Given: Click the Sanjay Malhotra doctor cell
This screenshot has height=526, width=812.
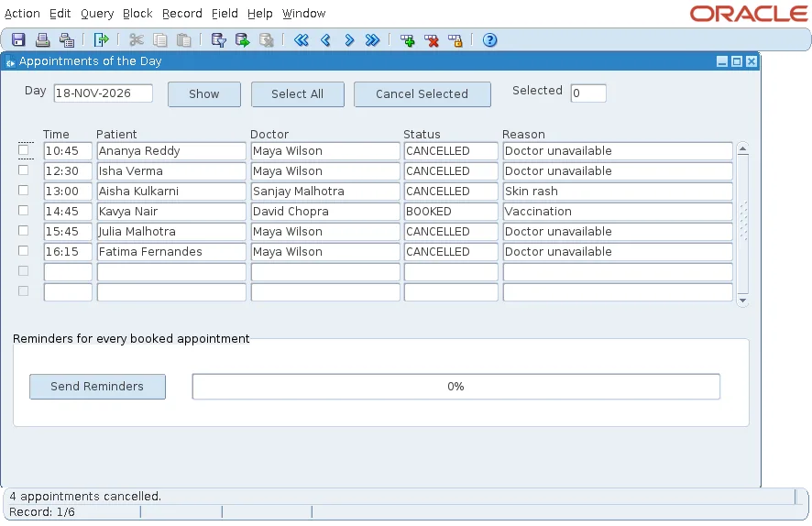Looking at the screenshot, I should (x=325, y=191).
